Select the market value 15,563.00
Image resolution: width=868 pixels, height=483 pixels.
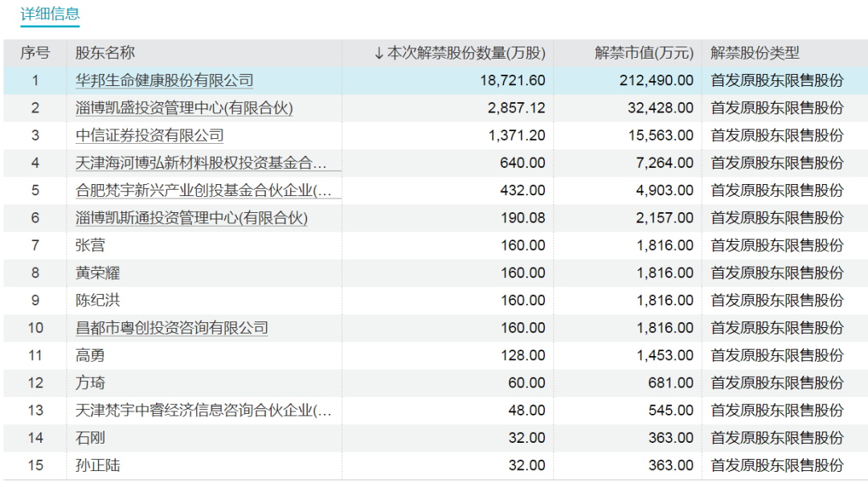click(661, 136)
